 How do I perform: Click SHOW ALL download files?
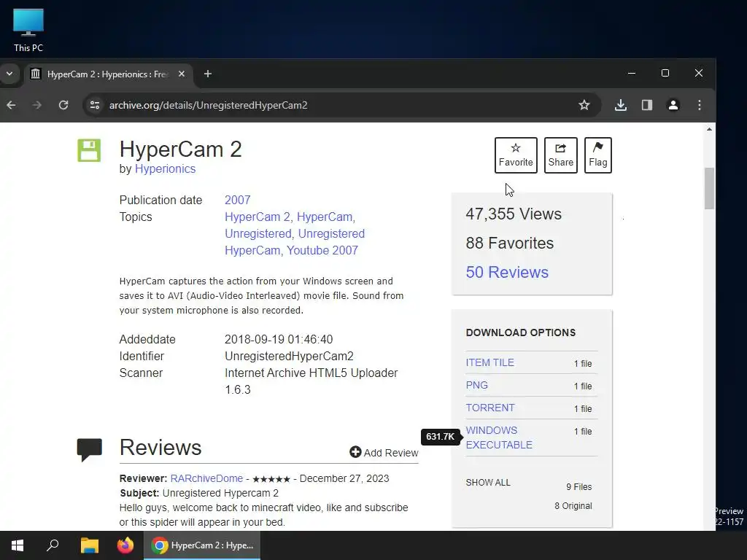pos(488,483)
